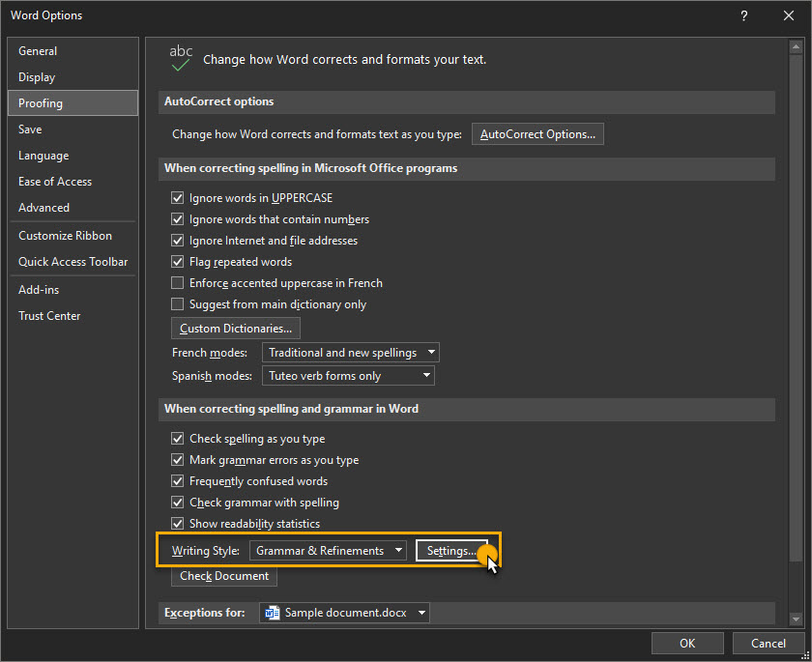Uncheck Flag repeated words
The image size is (812, 662).
pos(177,261)
